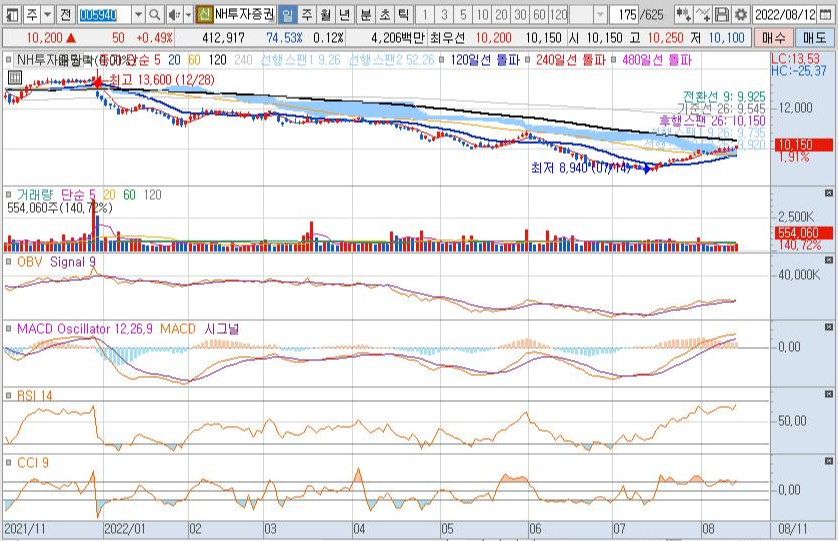Switch to the 틱 tick period tab
Screen dimensions: 838x541
(x=404, y=14)
